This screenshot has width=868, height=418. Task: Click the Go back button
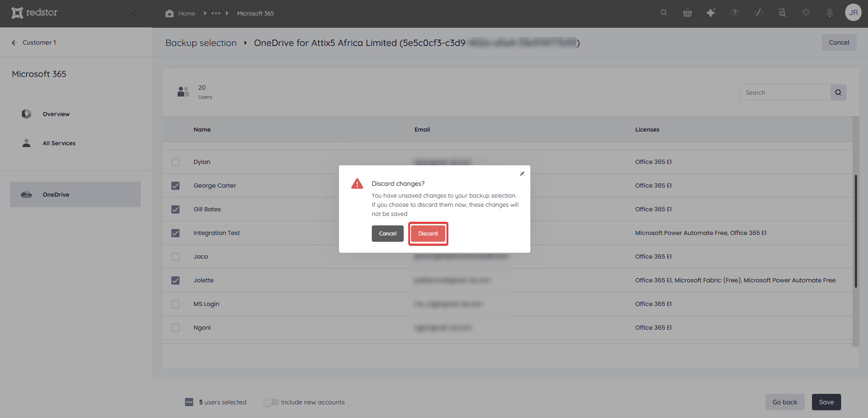[x=785, y=402]
